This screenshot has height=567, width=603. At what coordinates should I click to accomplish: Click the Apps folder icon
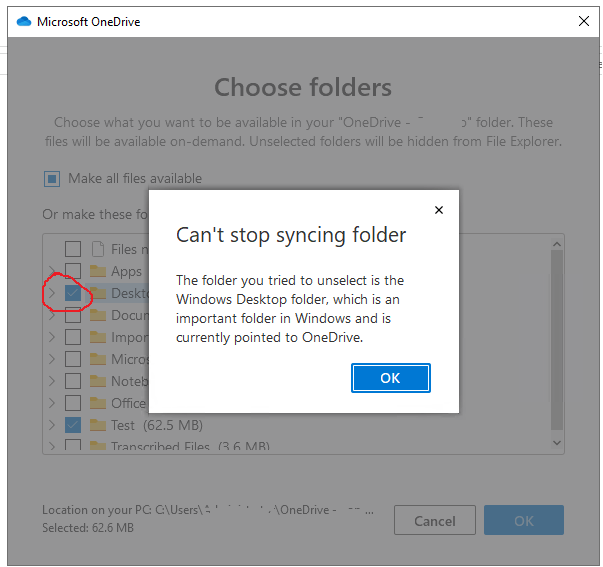coord(98,271)
